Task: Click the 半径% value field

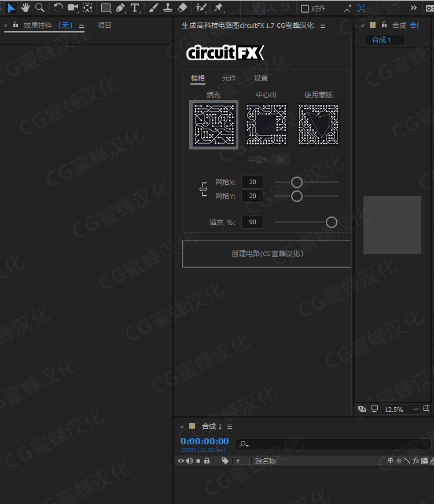Action: pos(281,159)
